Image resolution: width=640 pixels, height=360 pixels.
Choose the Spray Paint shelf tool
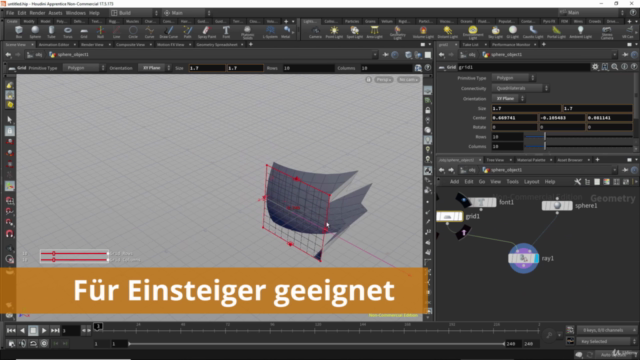click(x=206, y=31)
